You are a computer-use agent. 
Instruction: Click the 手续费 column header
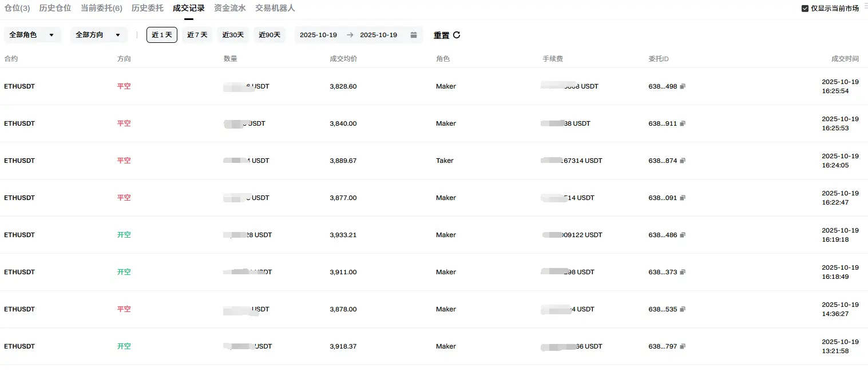click(553, 59)
